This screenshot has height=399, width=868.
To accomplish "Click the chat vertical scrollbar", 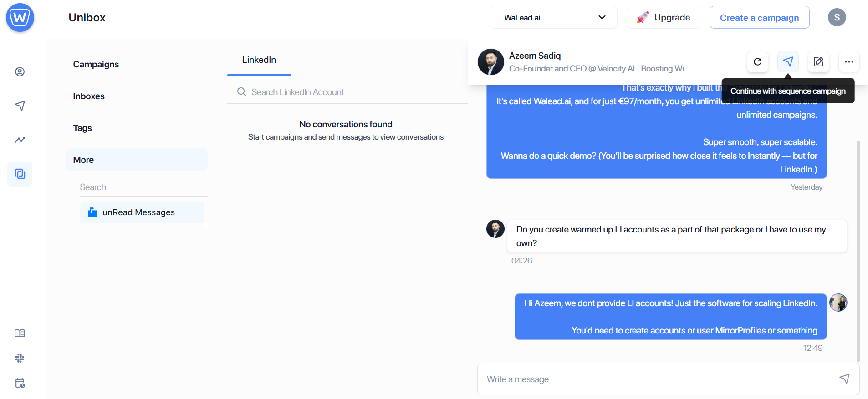I will tap(858, 251).
